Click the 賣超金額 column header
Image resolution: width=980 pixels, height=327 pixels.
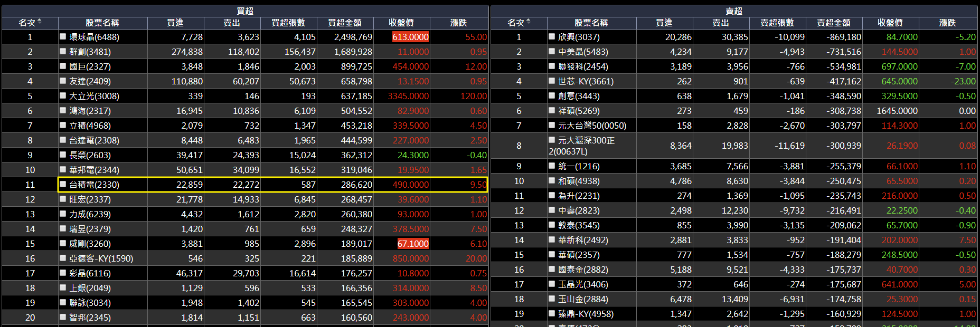coord(834,23)
